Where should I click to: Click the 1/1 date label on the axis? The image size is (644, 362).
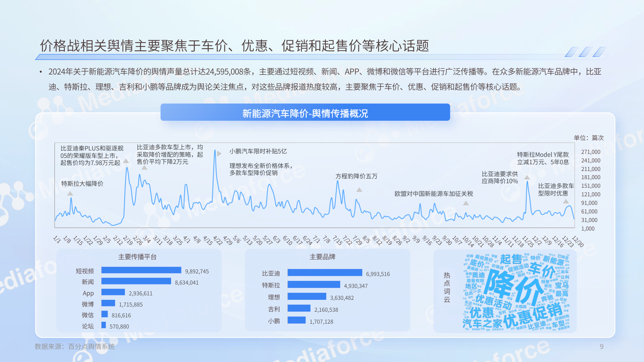pyautogui.click(x=57, y=239)
